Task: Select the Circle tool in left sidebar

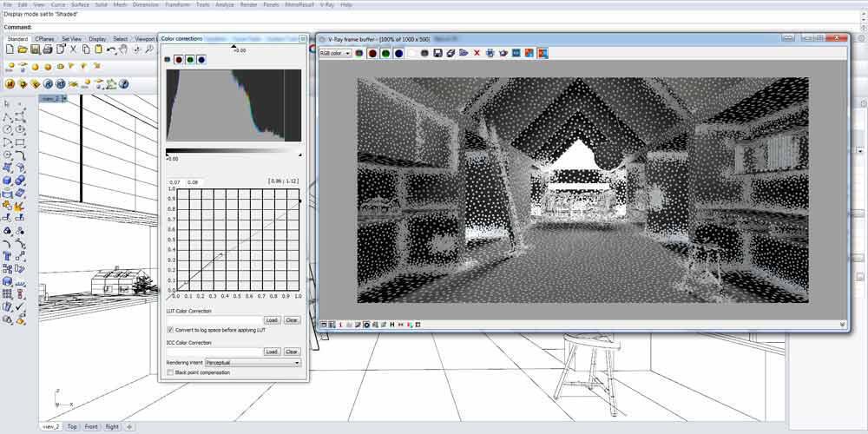Action: pyautogui.click(x=8, y=129)
